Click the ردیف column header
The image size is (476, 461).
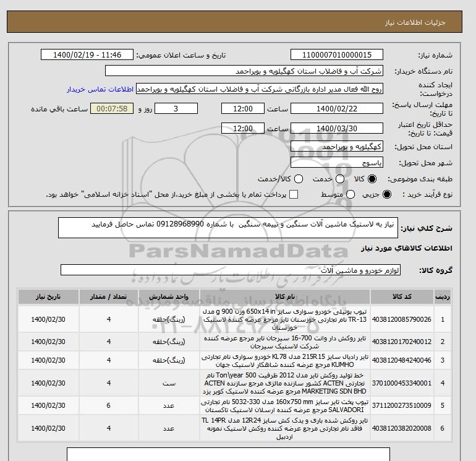[442, 296]
